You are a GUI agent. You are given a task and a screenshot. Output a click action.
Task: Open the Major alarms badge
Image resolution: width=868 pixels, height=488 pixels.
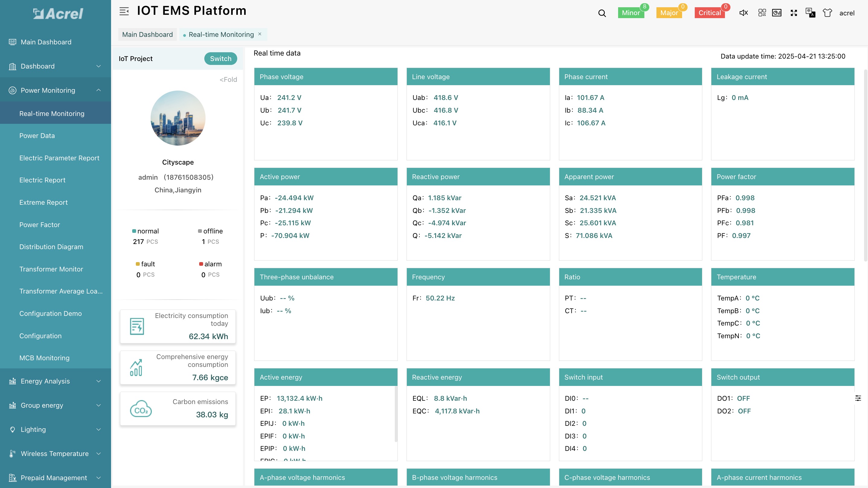click(669, 13)
